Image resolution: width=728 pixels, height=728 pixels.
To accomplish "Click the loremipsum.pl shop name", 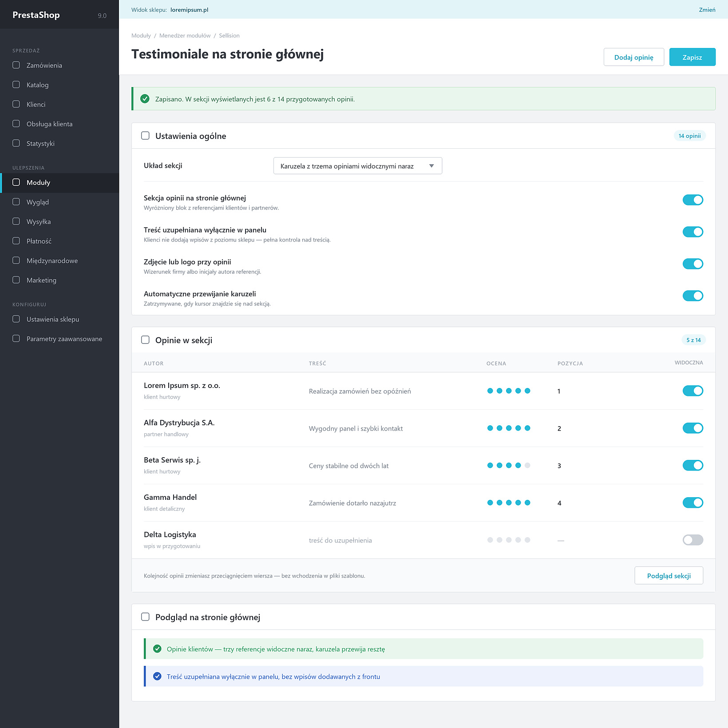I will [189, 10].
